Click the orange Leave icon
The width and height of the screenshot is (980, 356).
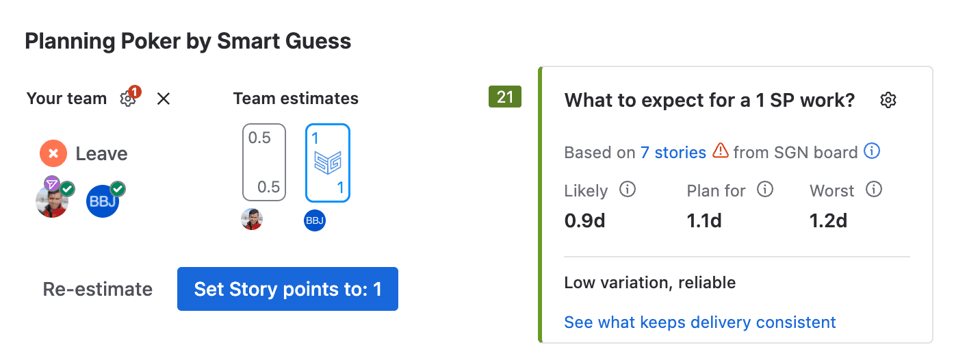click(53, 153)
